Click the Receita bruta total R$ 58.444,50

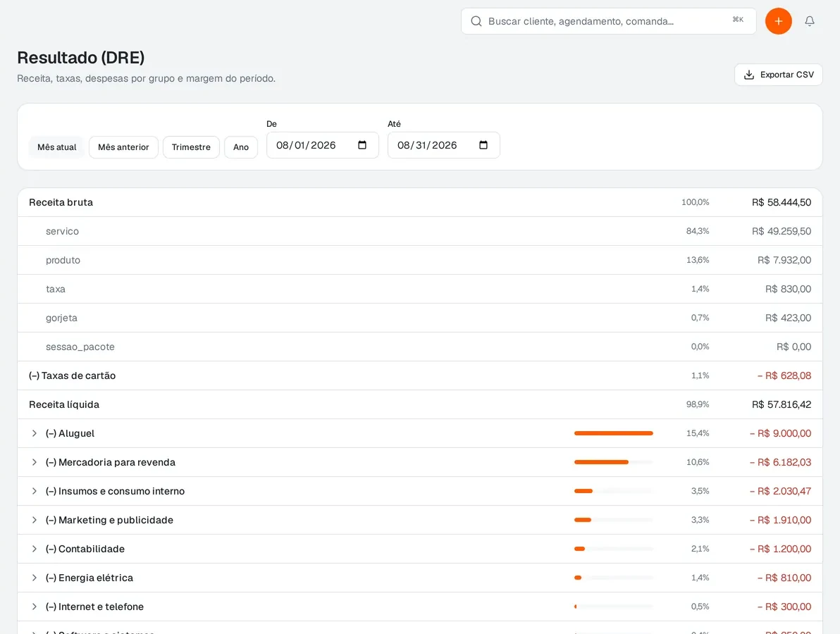781,202
